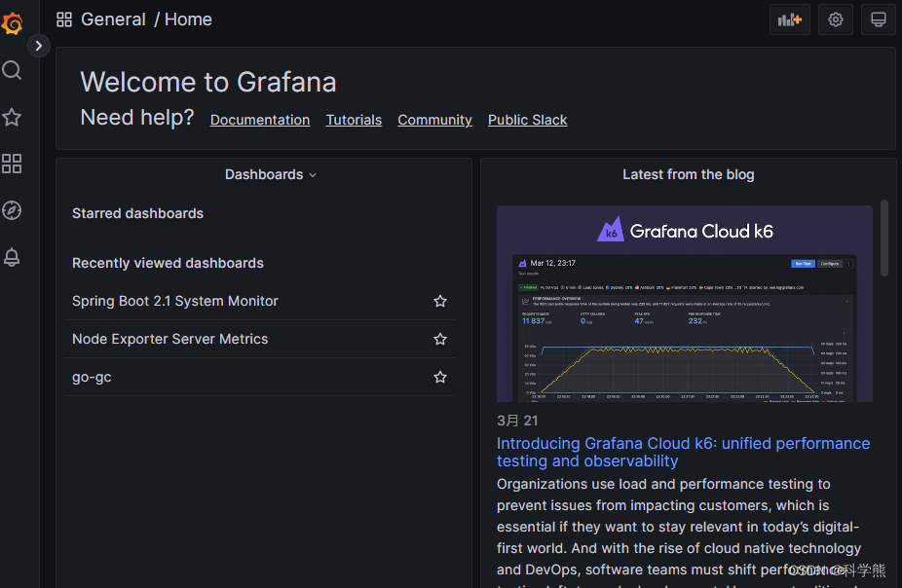
Task: Open the Latest from the blog panel title
Action: 688,174
